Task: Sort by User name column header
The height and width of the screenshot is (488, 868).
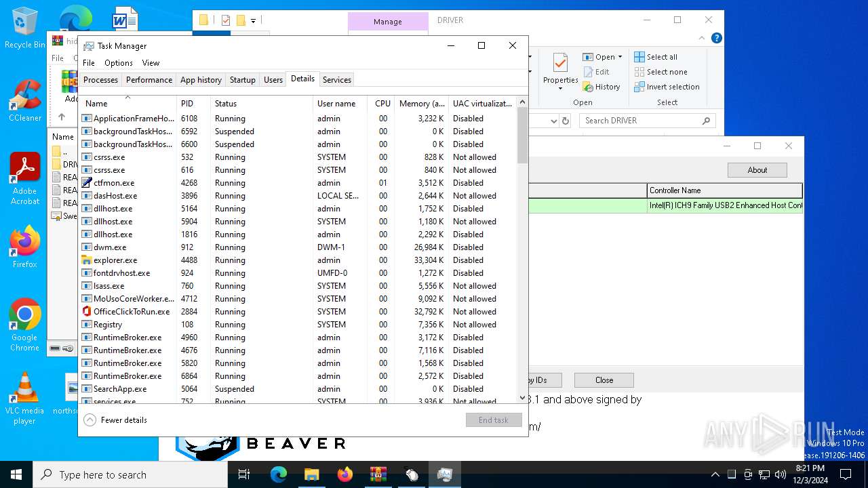Action: point(340,104)
